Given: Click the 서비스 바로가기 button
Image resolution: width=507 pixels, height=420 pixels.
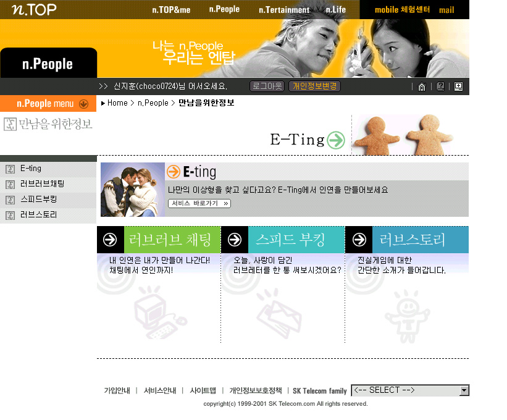Looking at the screenshot, I should tap(199, 203).
